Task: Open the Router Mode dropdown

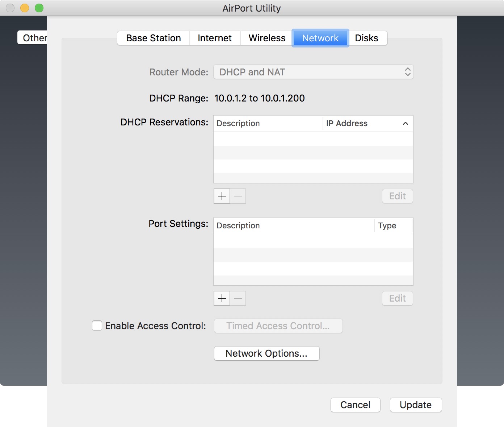Action: 314,72
